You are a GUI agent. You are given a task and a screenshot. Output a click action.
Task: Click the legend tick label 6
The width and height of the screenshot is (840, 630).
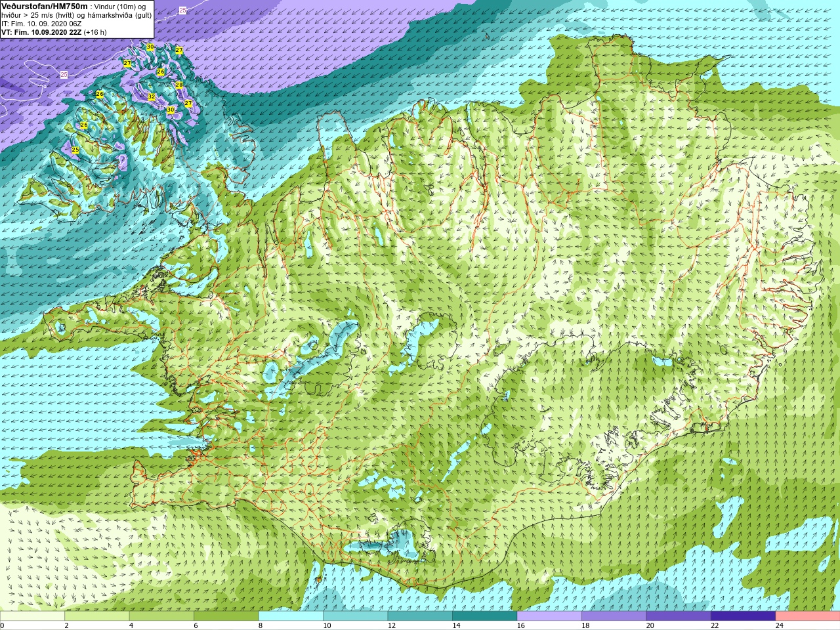196,625
